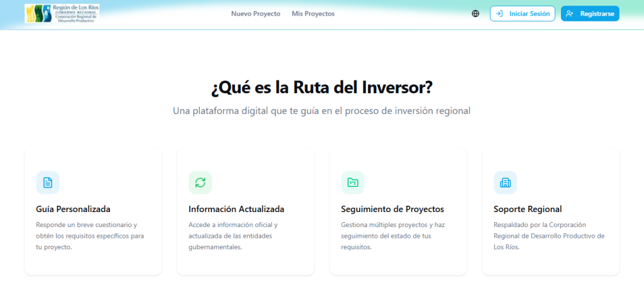Click the description text under Soporte Regional

[549, 236]
